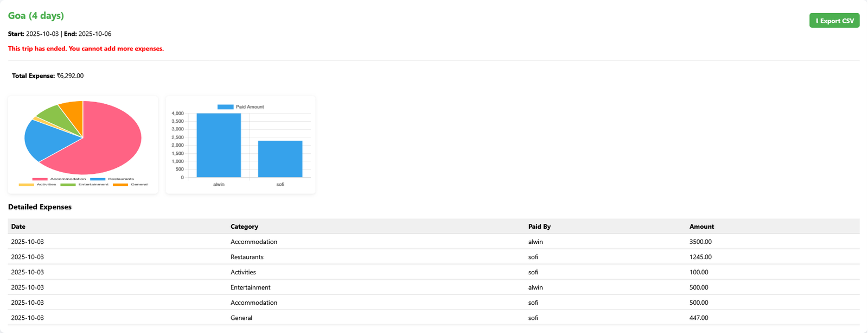Click alwin's bar in the bar chart
Image resolution: width=868 pixels, height=333 pixels.
[x=219, y=146]
